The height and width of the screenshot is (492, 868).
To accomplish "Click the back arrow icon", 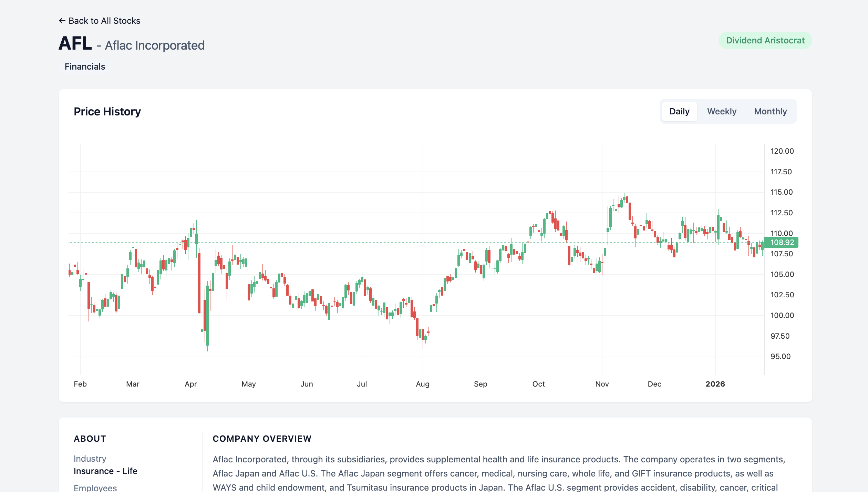I will [x=63, y=21].
